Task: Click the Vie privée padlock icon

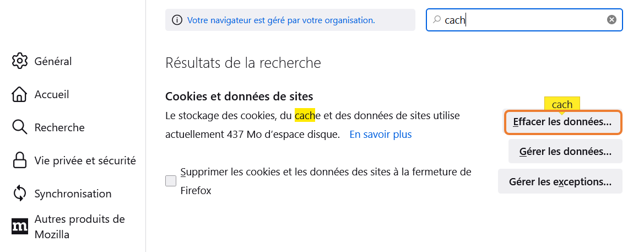Action: pos(20,160)
